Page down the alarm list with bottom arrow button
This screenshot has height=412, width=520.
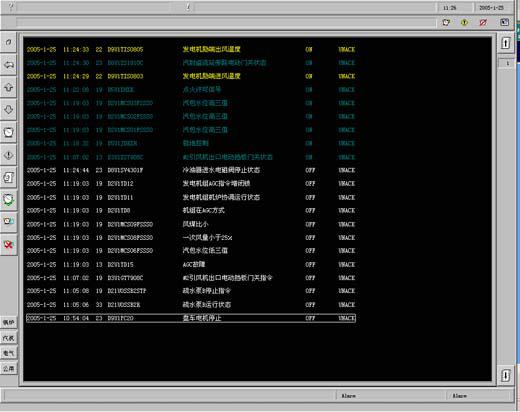coord(506,376)
